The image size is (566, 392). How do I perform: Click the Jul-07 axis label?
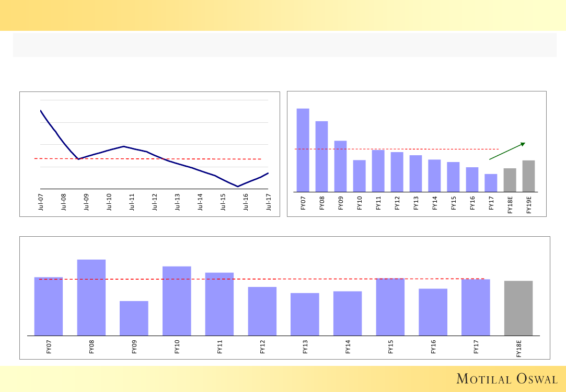click(x=41, y=203)
